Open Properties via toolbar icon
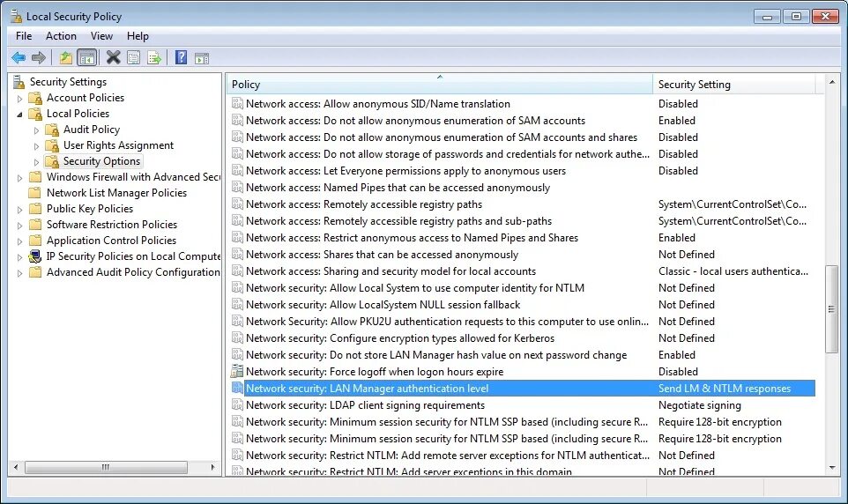 click(134, 57)
